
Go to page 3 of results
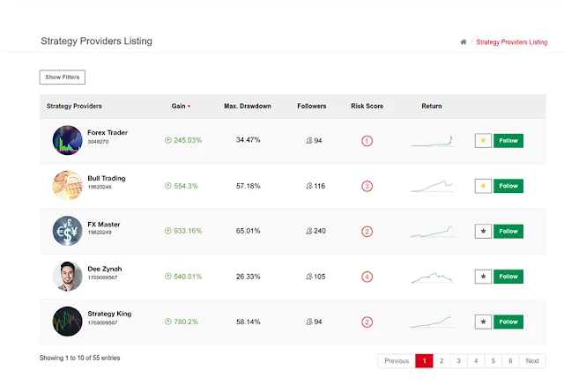pyautogui.click(x=457, y=361)
